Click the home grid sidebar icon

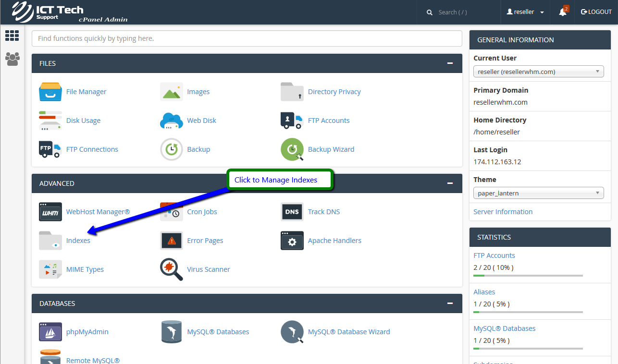[12, 36]
